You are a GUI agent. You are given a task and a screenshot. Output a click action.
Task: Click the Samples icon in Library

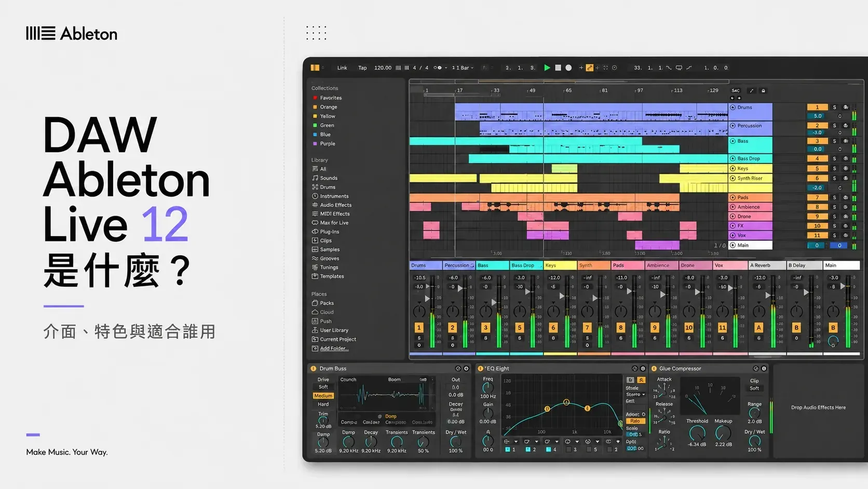[315, 249]
